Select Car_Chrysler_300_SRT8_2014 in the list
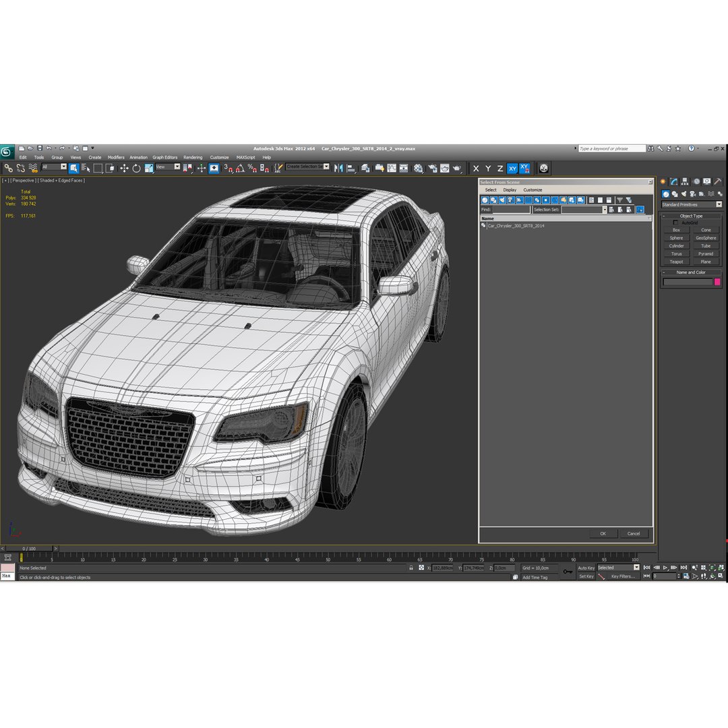Screen dimensions: 728x728 point(516,226)
